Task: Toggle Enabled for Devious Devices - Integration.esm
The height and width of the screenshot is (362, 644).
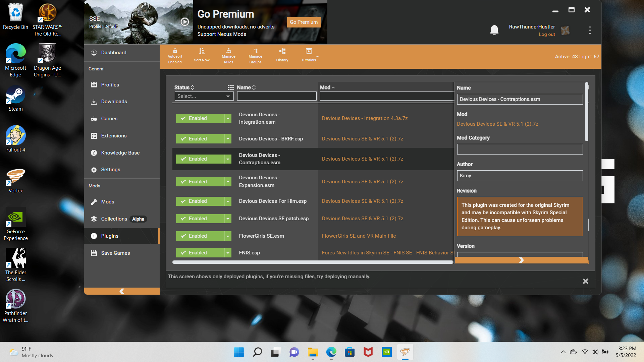Action: coord(200,118)
